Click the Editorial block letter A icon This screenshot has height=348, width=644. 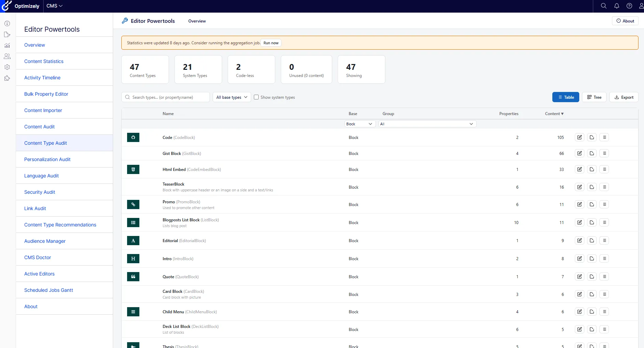[x=133, y=241]
